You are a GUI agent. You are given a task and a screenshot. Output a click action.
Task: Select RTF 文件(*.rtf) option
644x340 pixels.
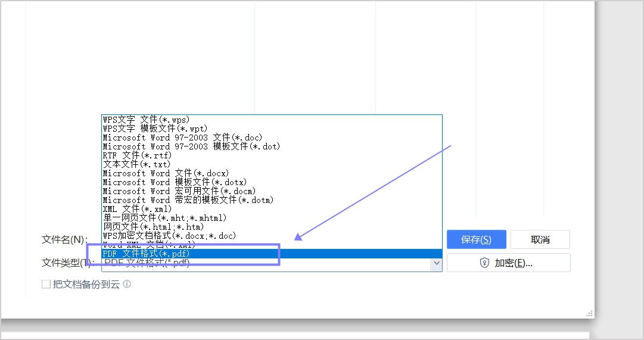pos(272,155)
